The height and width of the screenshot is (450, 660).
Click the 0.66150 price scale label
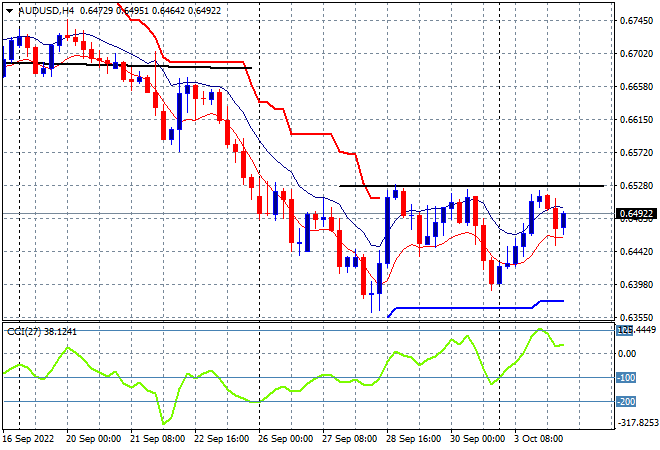[x=636, y=120]
